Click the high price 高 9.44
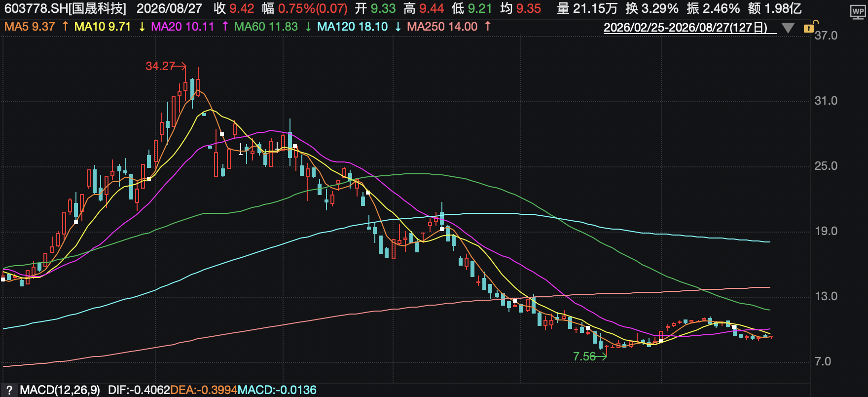This screenshot has height=397, width=868. [x=424, y=9]
